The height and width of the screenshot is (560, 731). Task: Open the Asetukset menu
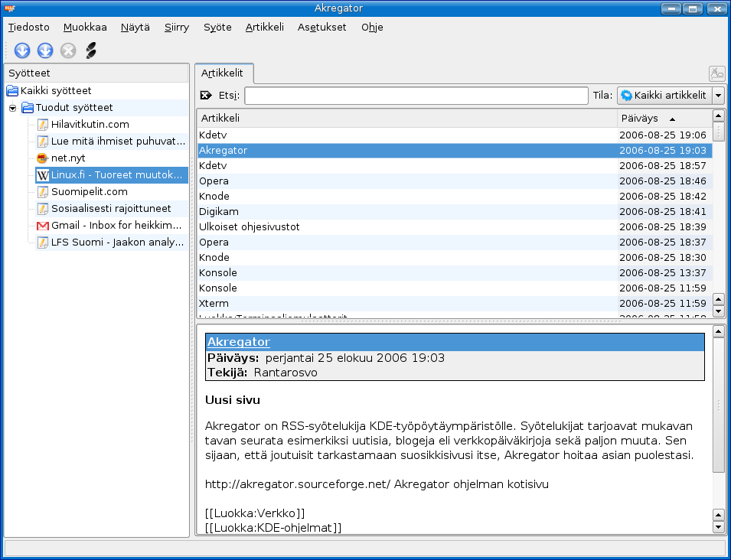click(x=321, y=27)
